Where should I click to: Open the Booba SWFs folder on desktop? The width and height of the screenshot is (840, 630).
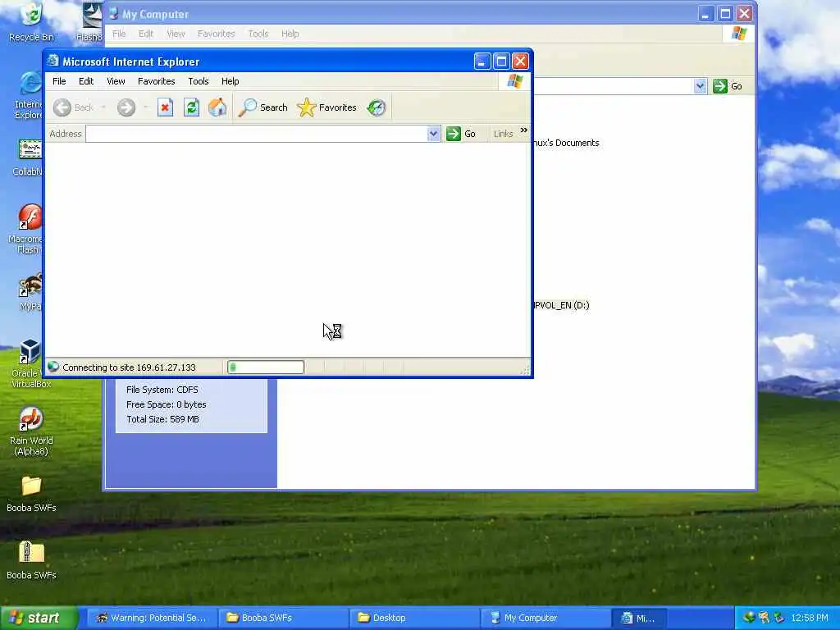31,493
